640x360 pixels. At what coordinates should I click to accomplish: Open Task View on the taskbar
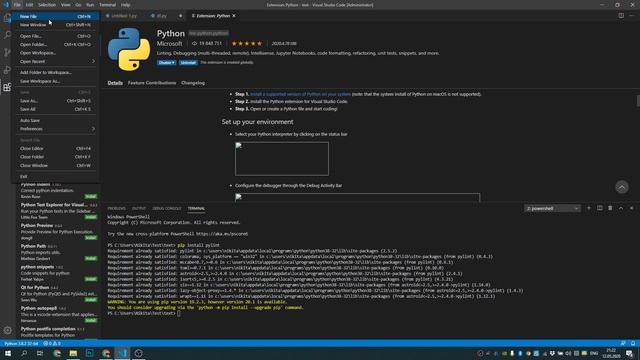(x=40, y=353)
